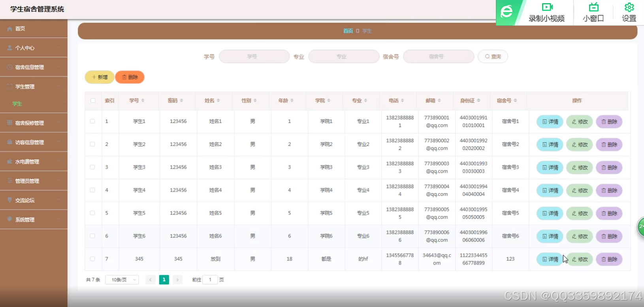The height and width of the screenshot is (307, 644).
Task: Click 首页 breadcrumb link
Action: 348,31
